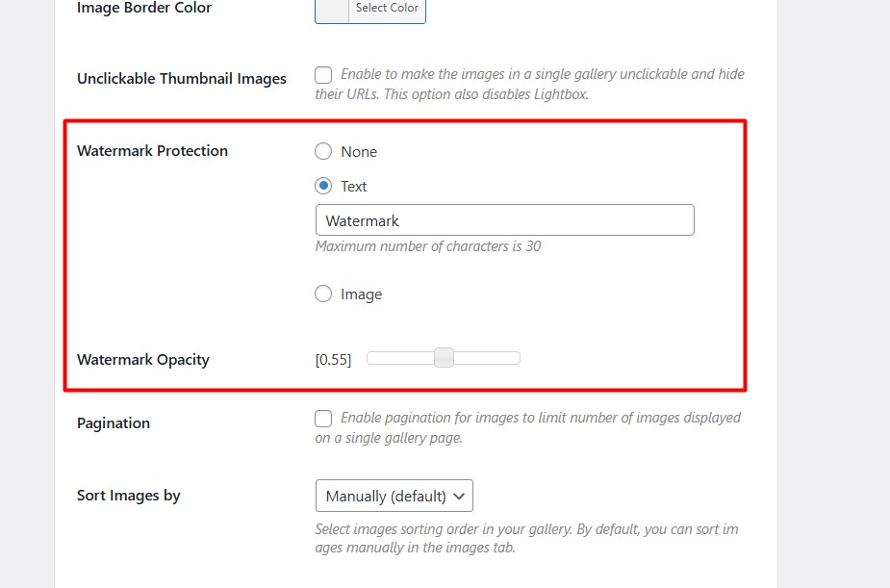Select the Image watermark option
The image size is (890, 588).
[323, 294]
